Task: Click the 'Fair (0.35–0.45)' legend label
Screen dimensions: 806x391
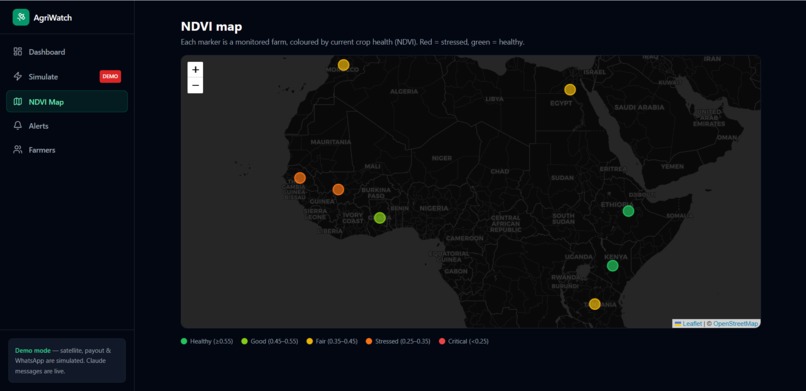Action: (x=337, y=341)
